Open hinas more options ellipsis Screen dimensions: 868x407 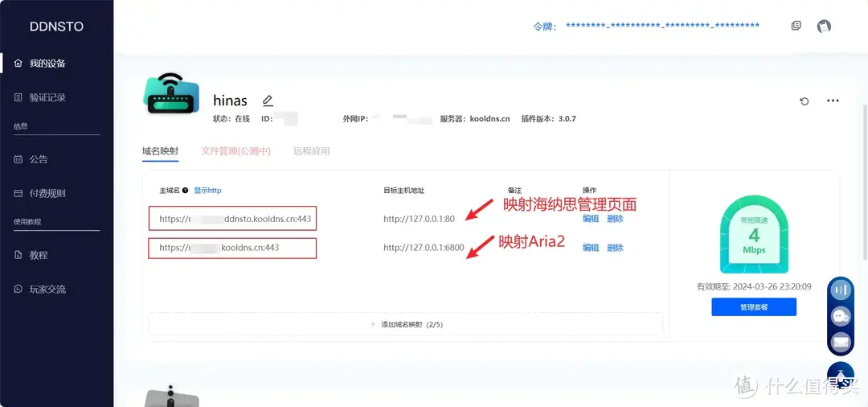coord(833,101)
